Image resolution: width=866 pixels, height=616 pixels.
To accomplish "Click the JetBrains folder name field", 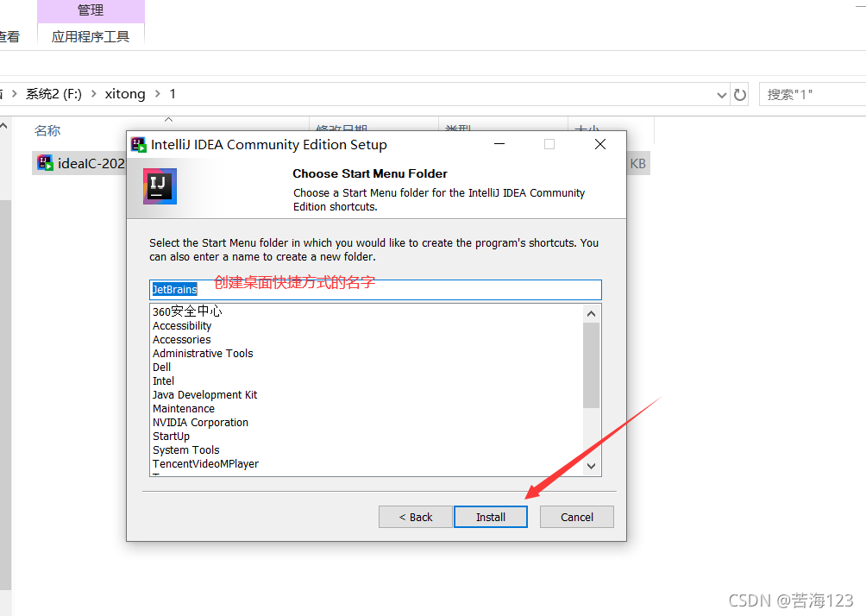I will [375, 290].
